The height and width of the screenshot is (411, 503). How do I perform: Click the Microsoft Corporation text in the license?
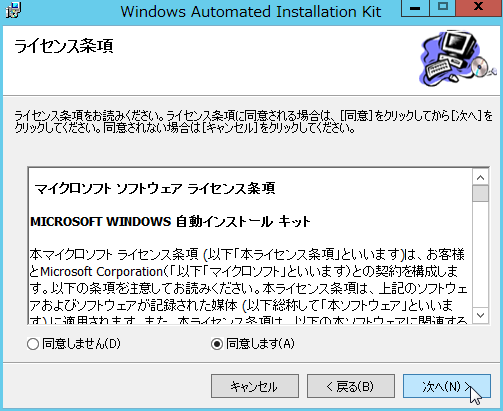pos(101,272)
